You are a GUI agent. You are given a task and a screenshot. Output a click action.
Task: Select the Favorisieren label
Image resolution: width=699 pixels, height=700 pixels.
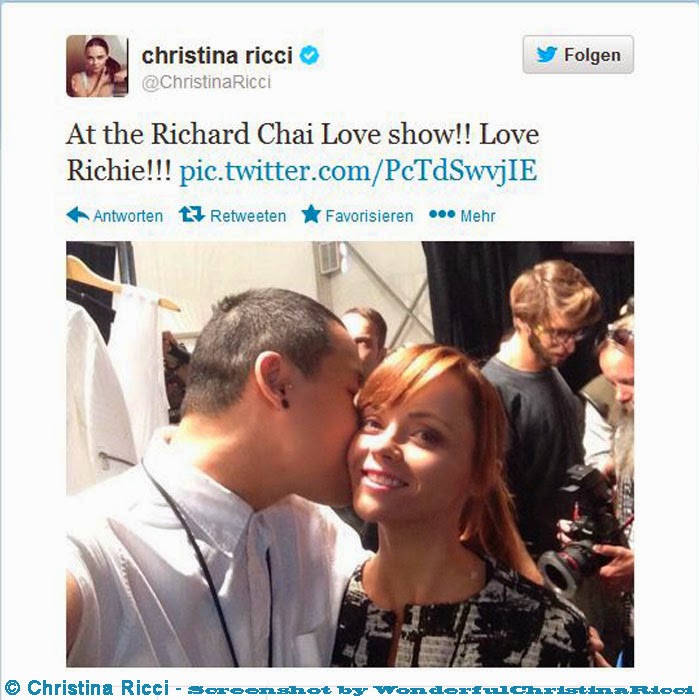click(369, 216)
